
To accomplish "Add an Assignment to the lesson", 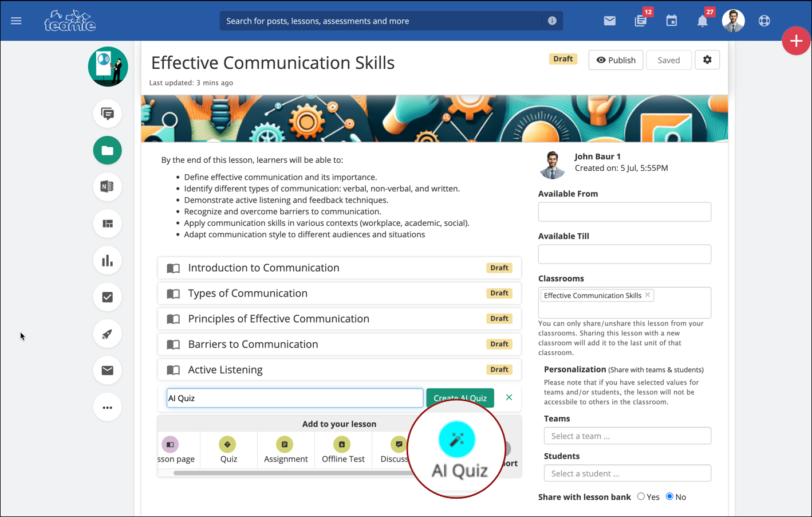I will [x=285, y=451].
